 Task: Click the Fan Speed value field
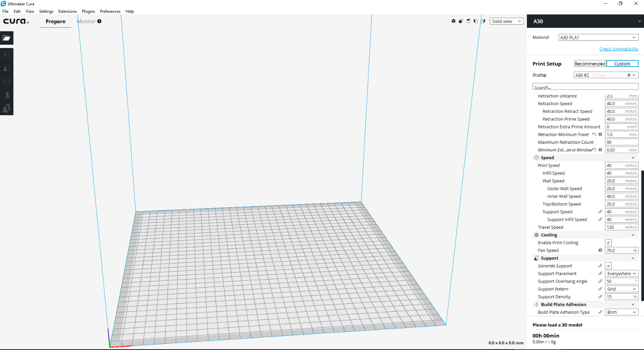click(622, 251)
